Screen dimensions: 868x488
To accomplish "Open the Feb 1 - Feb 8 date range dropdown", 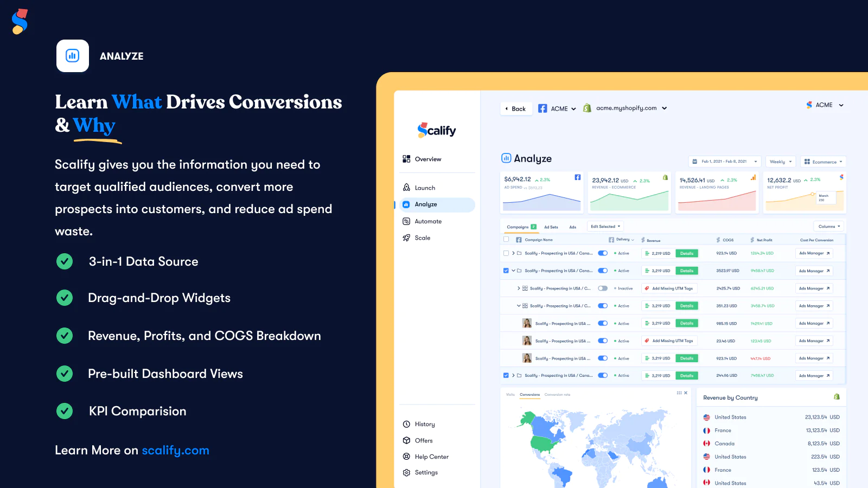I will pos(724,162).
